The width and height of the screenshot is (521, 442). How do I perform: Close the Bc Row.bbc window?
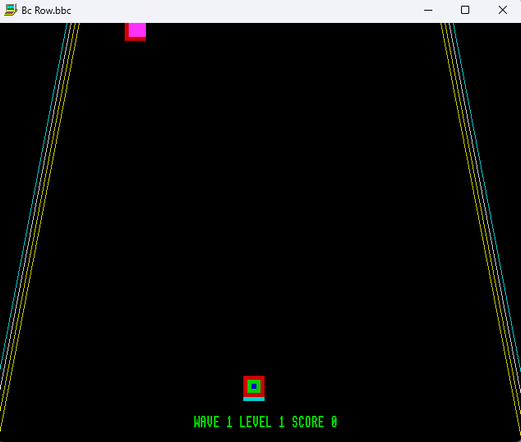coord(503,10)
